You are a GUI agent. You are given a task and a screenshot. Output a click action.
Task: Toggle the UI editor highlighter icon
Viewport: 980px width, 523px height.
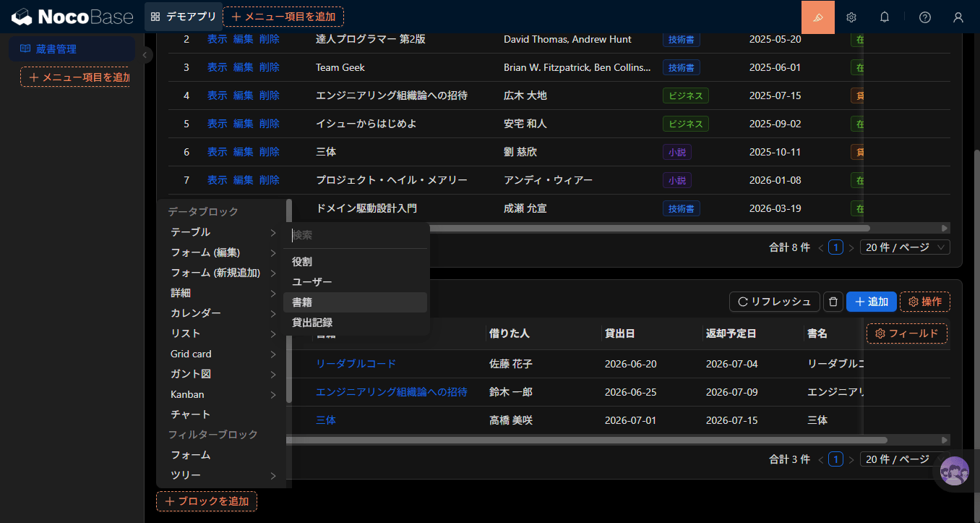point(818,17)
